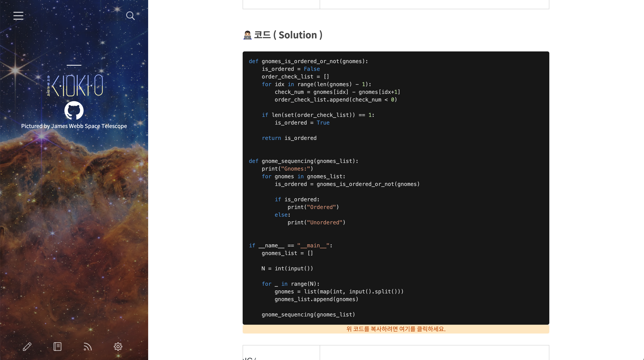This screenshot has height=360, width=644.
Task: Click the 'def gnome_sequencing' code line
Action: (x=303, y=161)
